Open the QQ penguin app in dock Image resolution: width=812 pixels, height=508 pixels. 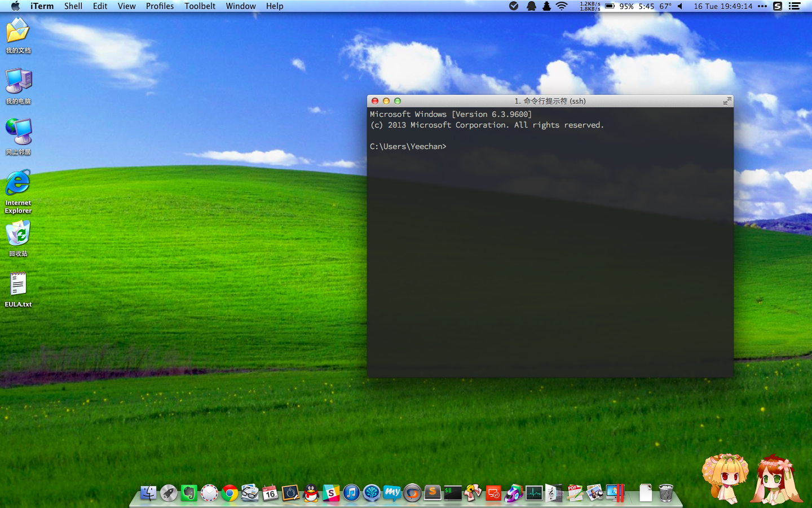(x=311, y=493)
